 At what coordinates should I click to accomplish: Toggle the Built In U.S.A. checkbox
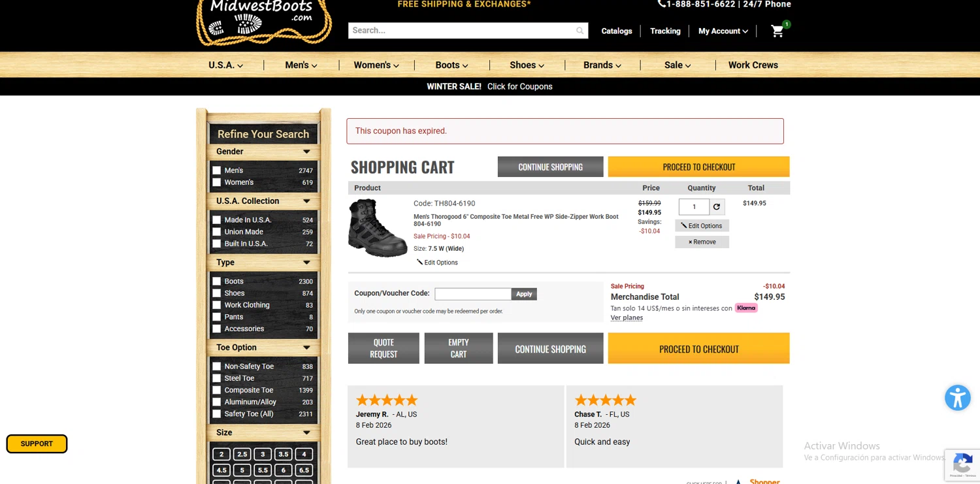point(217,244)
